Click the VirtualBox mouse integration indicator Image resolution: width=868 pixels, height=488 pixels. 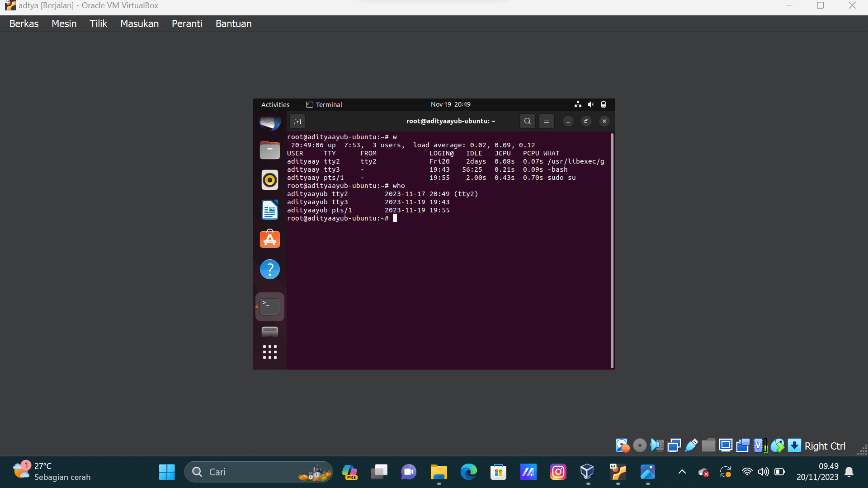[778, 446]
